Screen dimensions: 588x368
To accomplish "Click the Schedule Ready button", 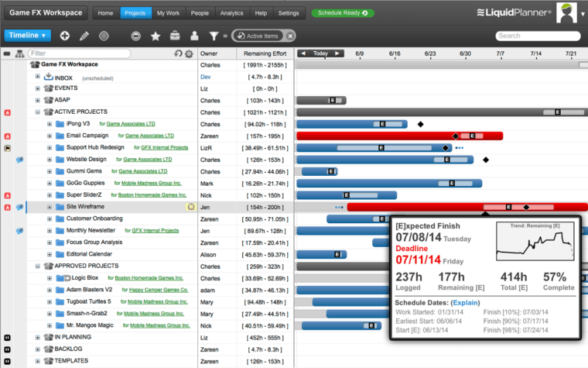I will 343,13.
